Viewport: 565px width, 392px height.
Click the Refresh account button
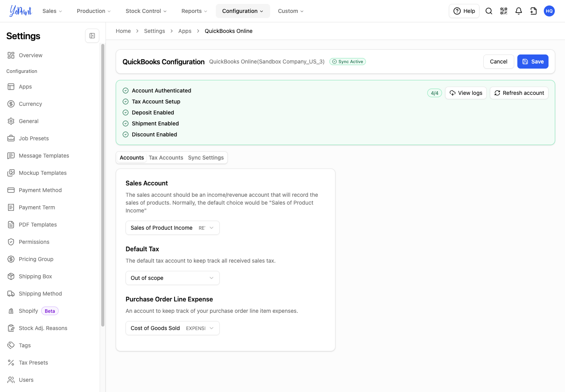[x=519, y=93]
